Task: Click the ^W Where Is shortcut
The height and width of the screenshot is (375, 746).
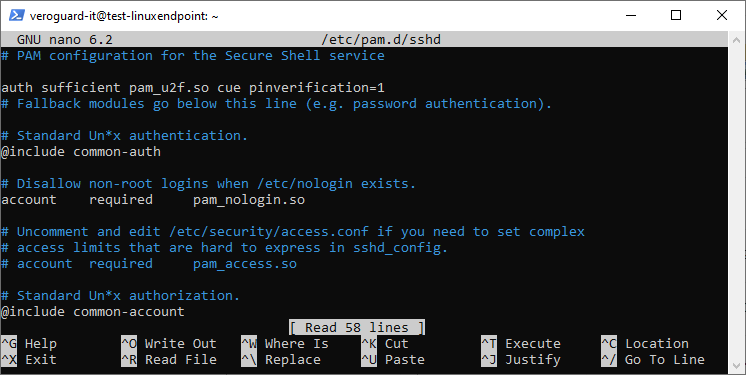Action: click(x=285, y=344)
